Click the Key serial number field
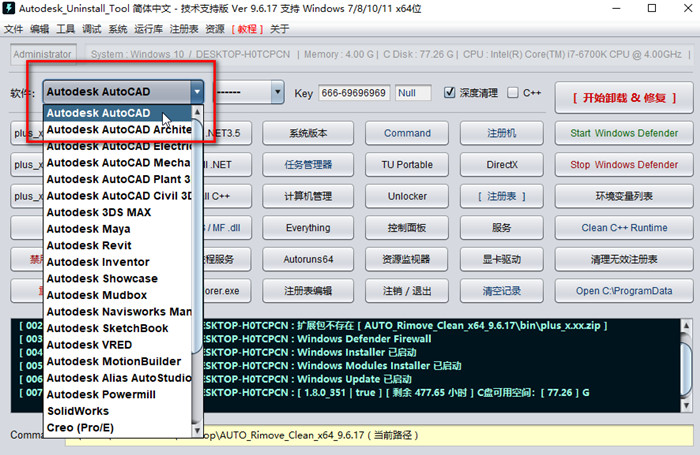Image resolution: width=700 pixels, height=455 pixels. click(x=354, y=93)
